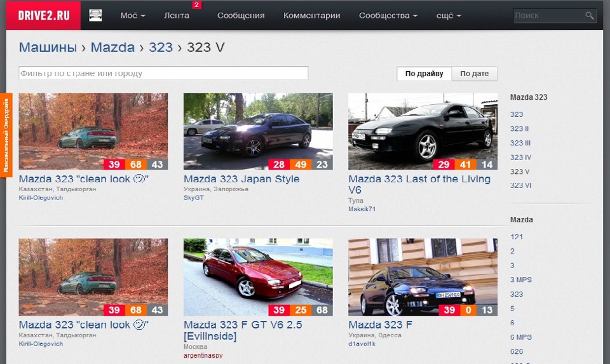Click orange 0 rating on Mazda 323 F
The height and width of the screenshot is (364, 610).
pos(468,310)
